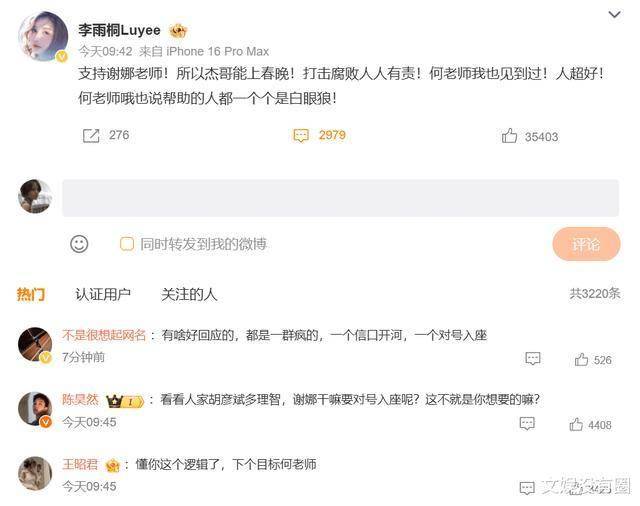Open 李雨桐Luyee's profile avatar
Screen dimensions: 640x506
point(43,36)
